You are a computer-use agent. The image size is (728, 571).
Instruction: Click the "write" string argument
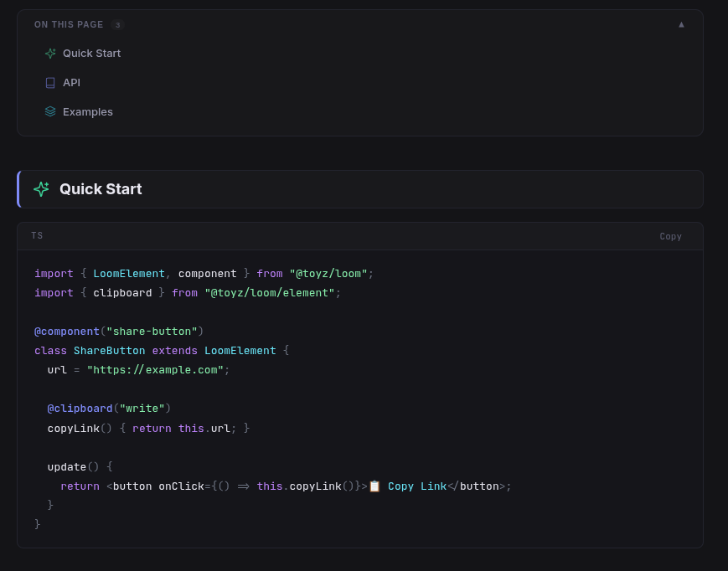[x=142, y=409]
